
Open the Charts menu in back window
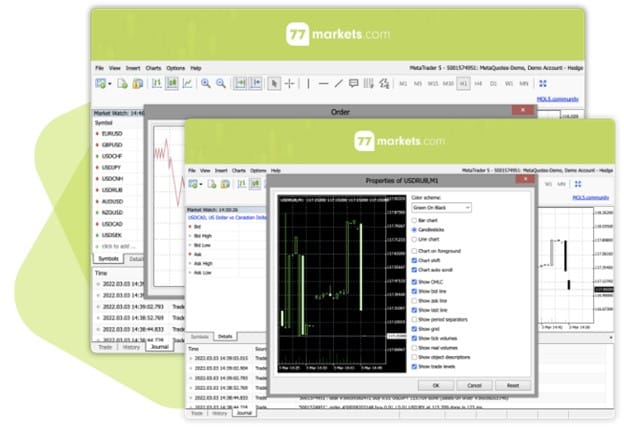click(153, 68)
